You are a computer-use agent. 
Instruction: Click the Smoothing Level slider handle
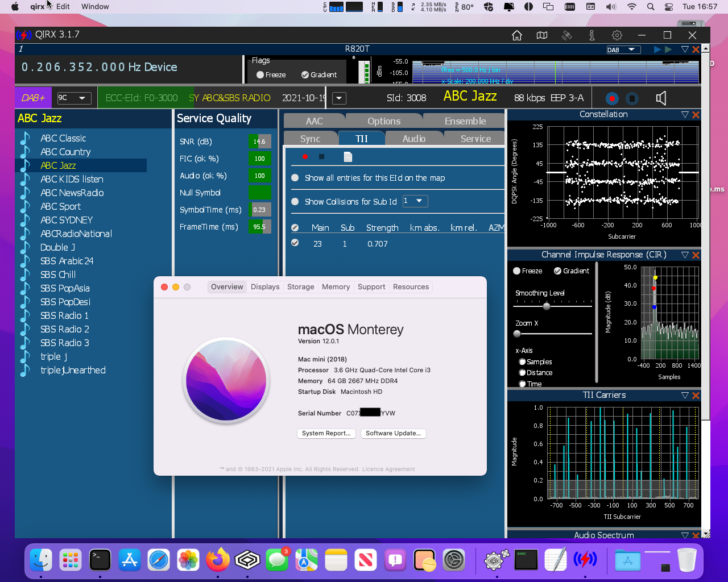tap(547, 306)
